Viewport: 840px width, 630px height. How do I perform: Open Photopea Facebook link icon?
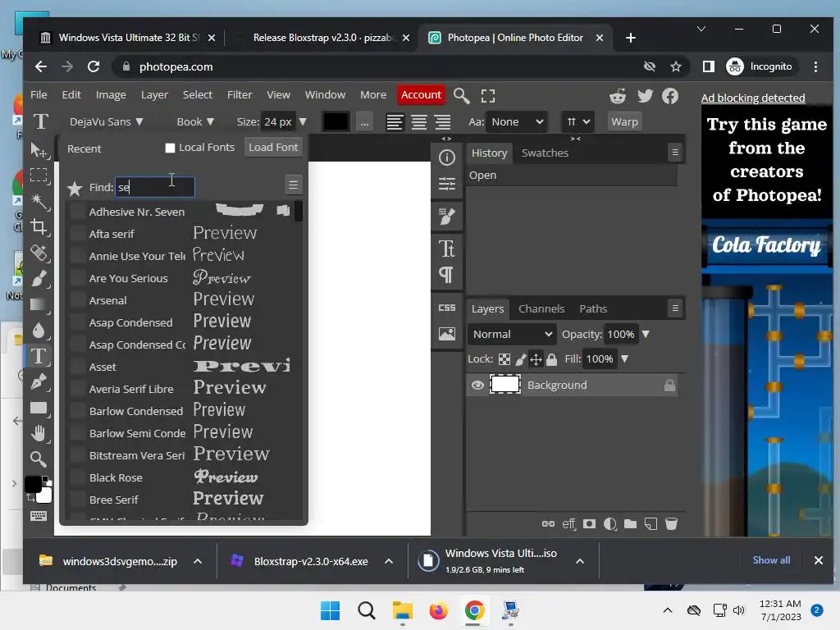(x=670, y=95)
